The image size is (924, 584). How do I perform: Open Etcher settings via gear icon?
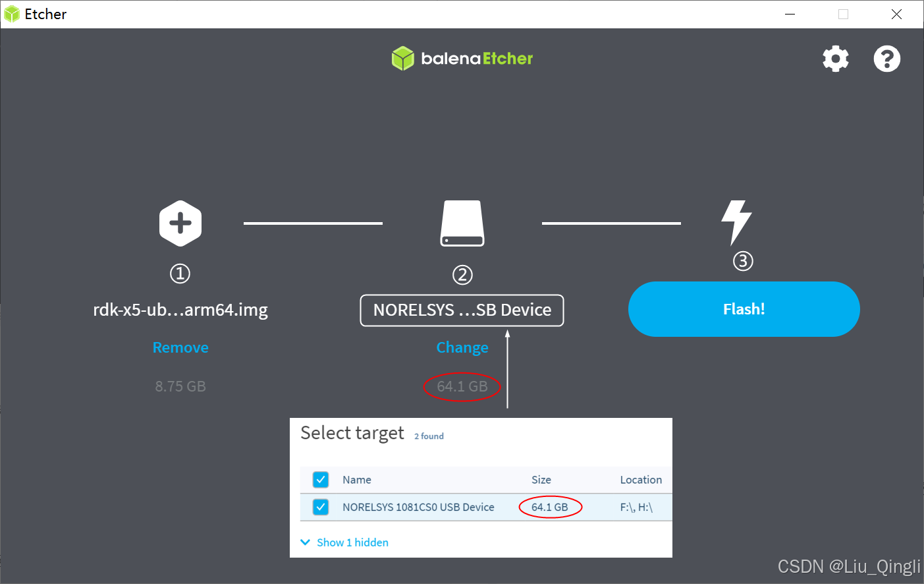tap(836, 59)
